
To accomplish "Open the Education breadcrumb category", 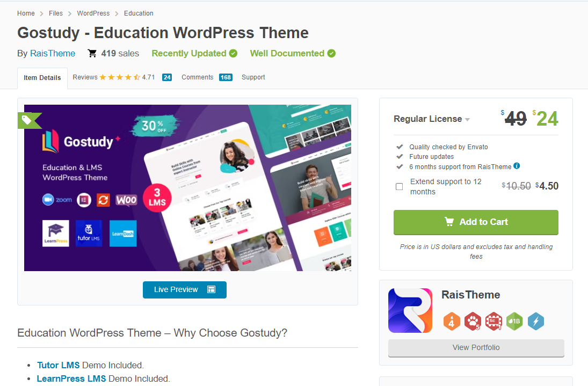I will click(139, 13).
